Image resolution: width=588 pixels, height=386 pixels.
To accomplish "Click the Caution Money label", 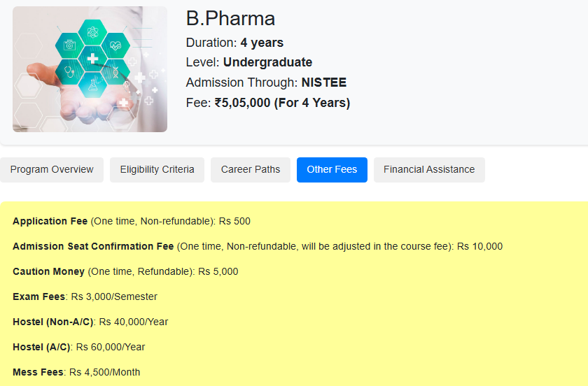I will tap(49, 271).
